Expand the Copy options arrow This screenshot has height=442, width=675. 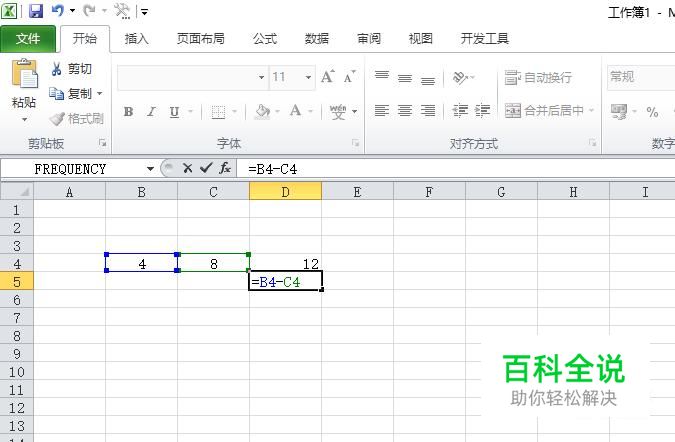99,93
